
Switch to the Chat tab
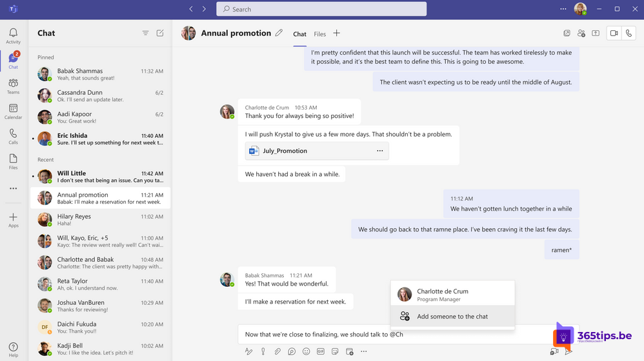(299, 34)
